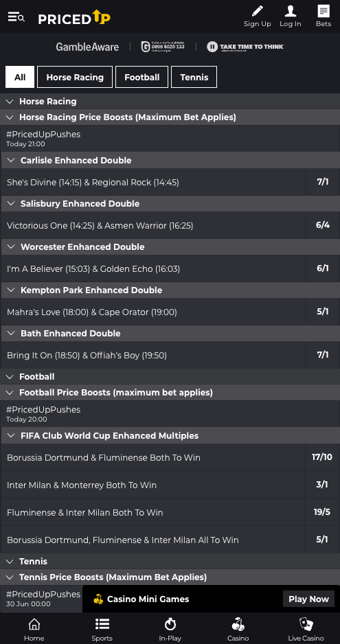This screenshot has width=340, height=644.
Task: Go to Home in bottom navigation
Action: pos(34,629)
